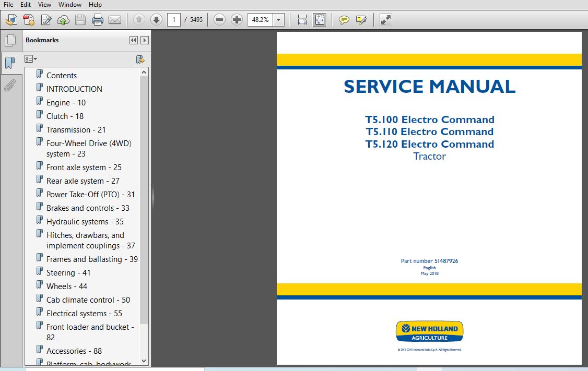Toggle the Bookmarks panel side icon

point(10,63)
